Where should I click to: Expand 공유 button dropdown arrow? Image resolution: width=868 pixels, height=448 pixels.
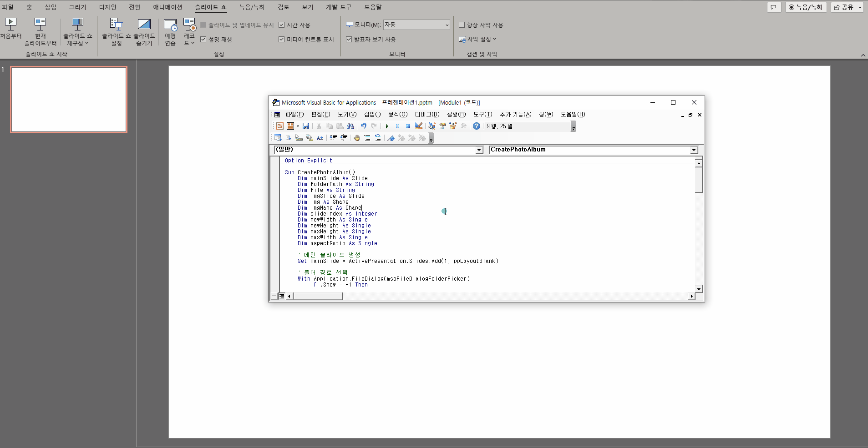(860, 7)
